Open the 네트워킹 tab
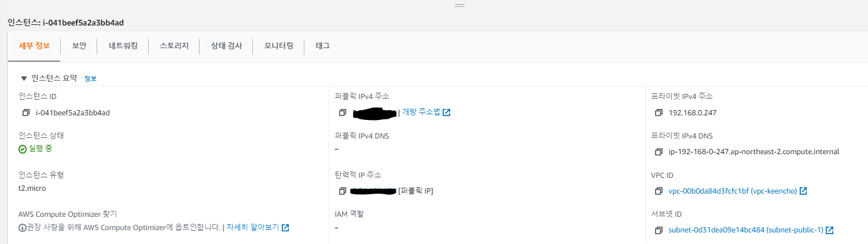Viewport: 868px width, 244px height. click(123, 46)
